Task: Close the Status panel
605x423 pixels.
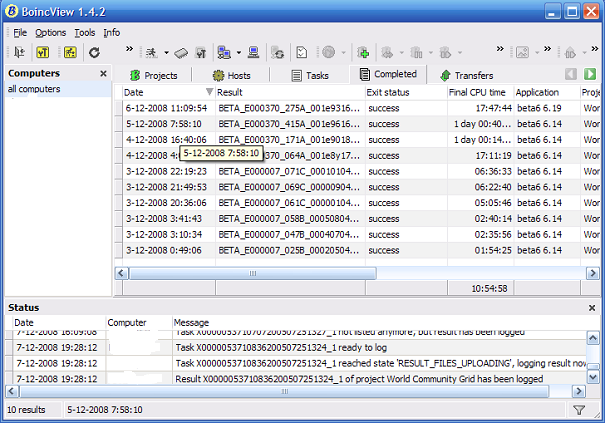Action: (x=592, y=308)
